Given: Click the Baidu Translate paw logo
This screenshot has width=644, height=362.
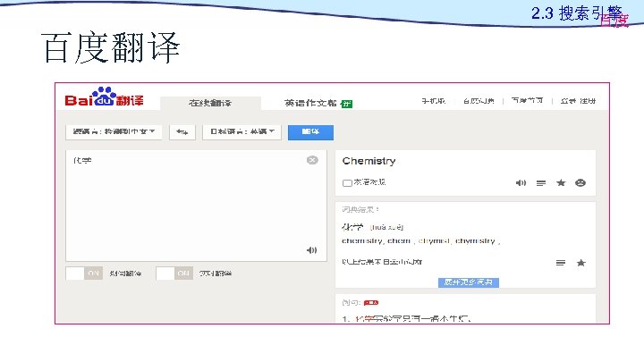Looking at the screenshot, I should tap(104, 97).
